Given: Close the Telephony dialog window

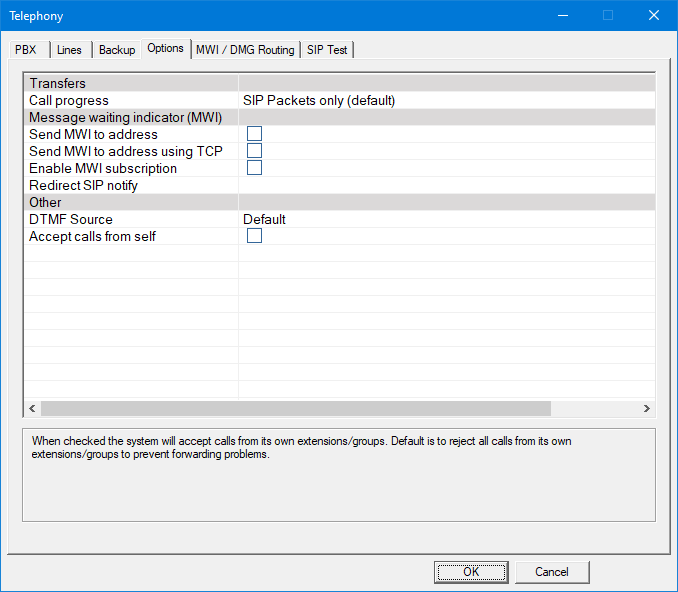Looking at the screenshot, I should click(x=653, y=15).
